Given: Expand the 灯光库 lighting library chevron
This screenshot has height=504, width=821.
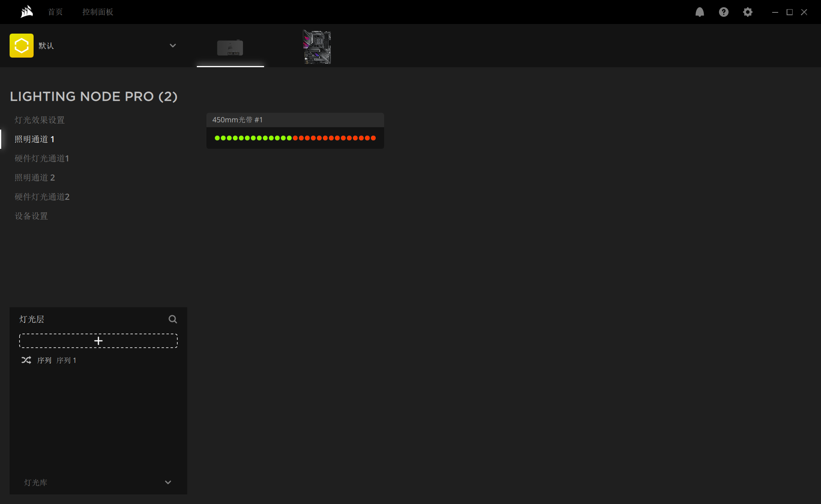Looking at the screenshot, I should pos(168,482).
